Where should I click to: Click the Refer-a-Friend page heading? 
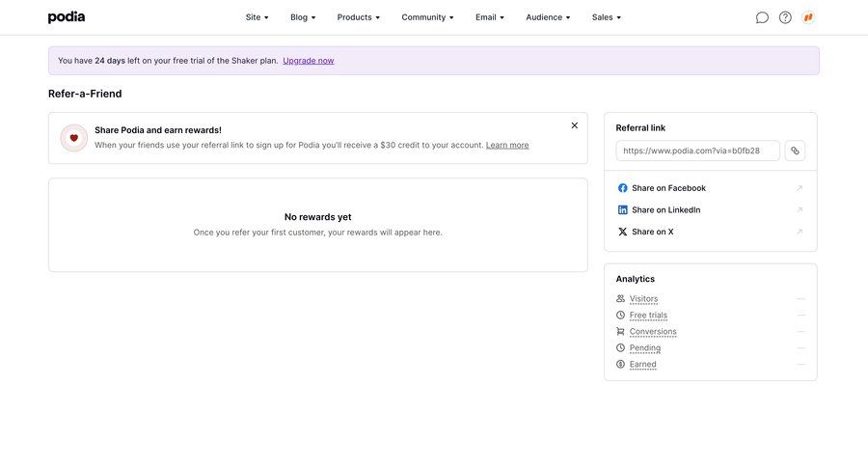pyautogui.click(x=85, y=94)
